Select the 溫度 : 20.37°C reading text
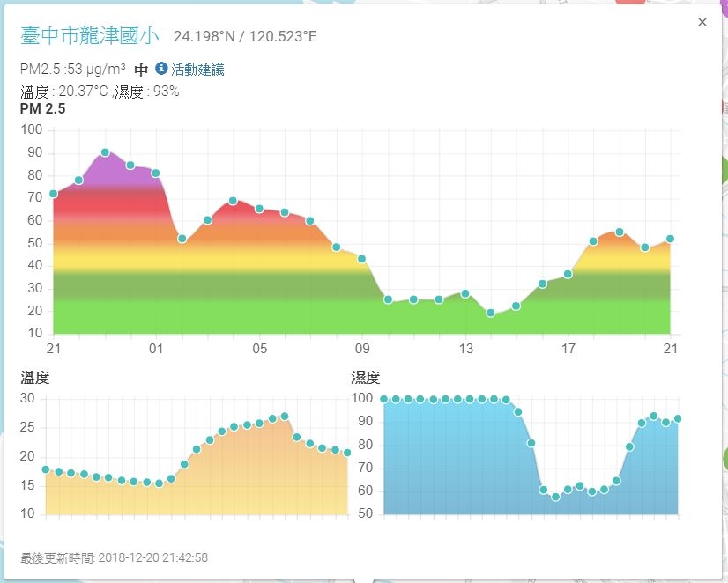This screenshot has height=583, width=728. 64,92
